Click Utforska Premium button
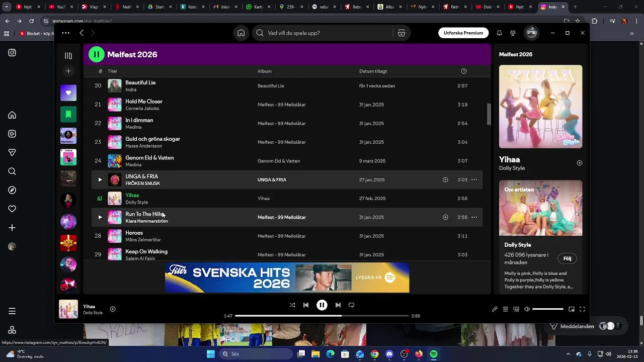The image size is (644, 362). pyautogui.click(x=463, y=33)
